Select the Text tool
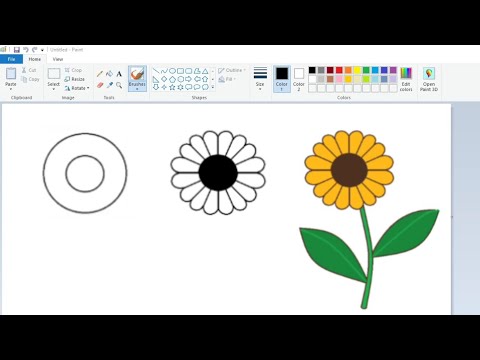The width and height of the screenshot is (480, 360). pyautogui.click(x=119, y=74)
